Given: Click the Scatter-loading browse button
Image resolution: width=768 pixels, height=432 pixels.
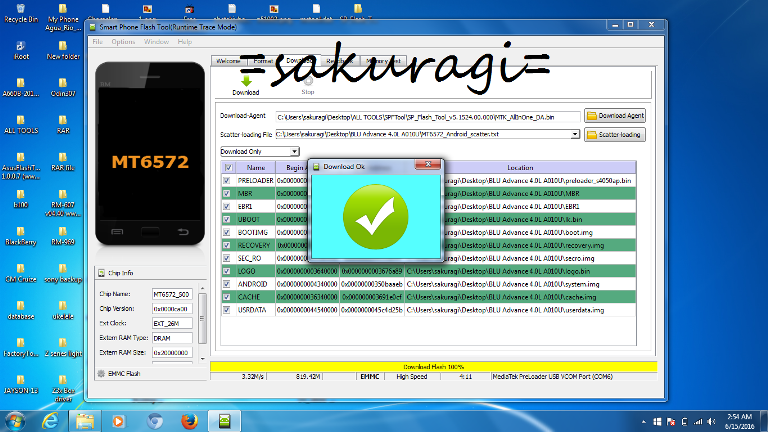Looking at the screenshot, I should coord(615,133).
